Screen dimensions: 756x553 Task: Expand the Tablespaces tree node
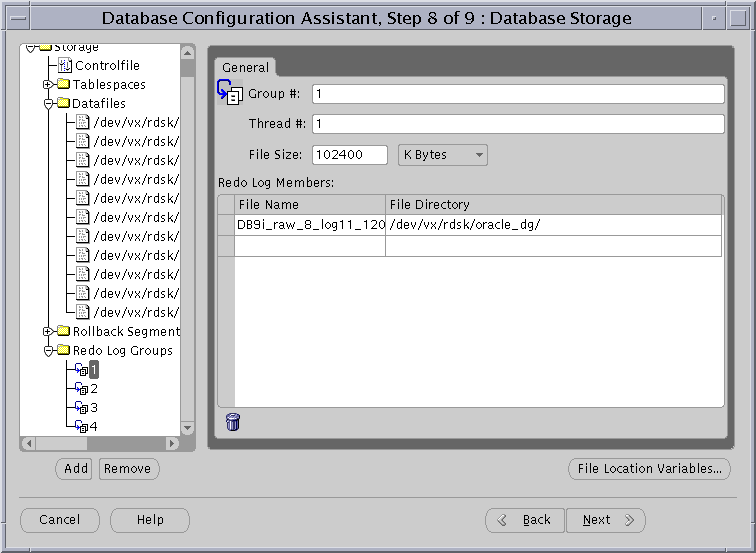click(x=48, y=85)
